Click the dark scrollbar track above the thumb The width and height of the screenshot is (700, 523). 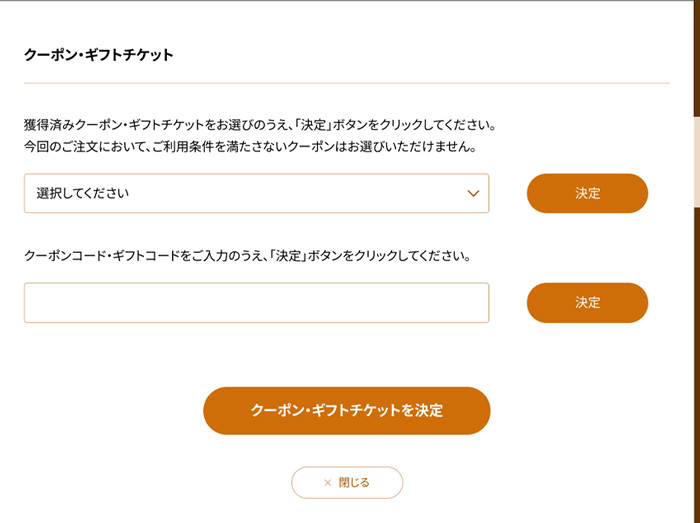[697, 58]
